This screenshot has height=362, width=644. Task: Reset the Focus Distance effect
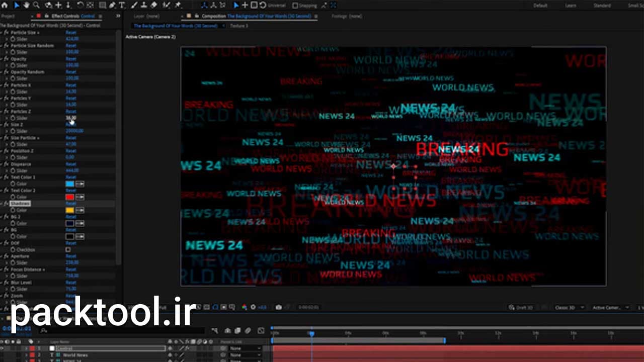(71, 269)
